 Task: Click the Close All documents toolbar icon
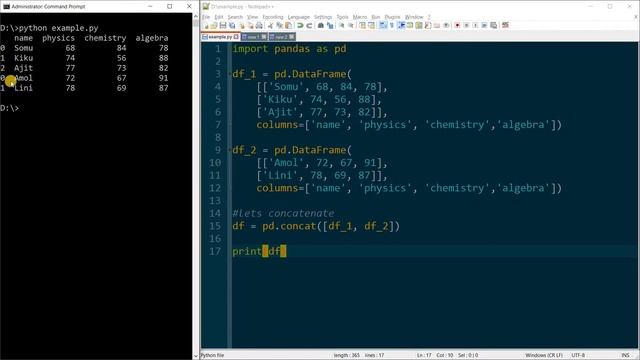point(250,25)
